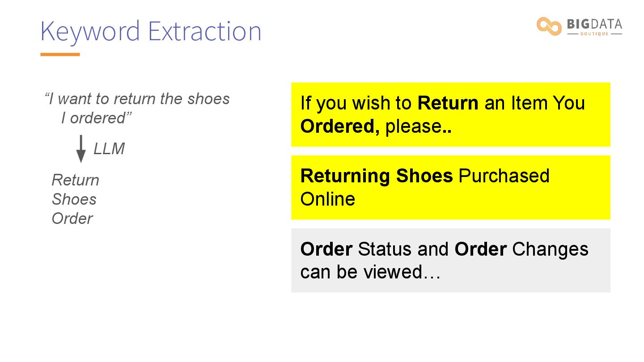
Task: Select the extracted keyword "Return"
Action: tap(75, 180)
